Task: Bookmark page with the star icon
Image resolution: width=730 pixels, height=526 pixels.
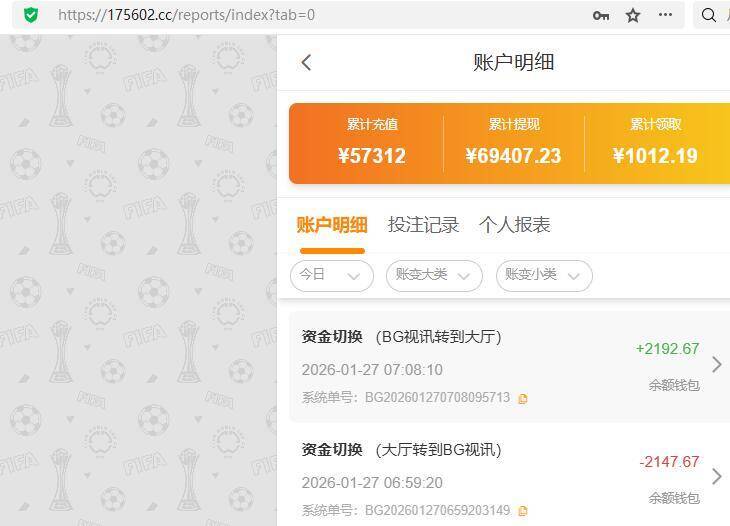Action: 633,15
